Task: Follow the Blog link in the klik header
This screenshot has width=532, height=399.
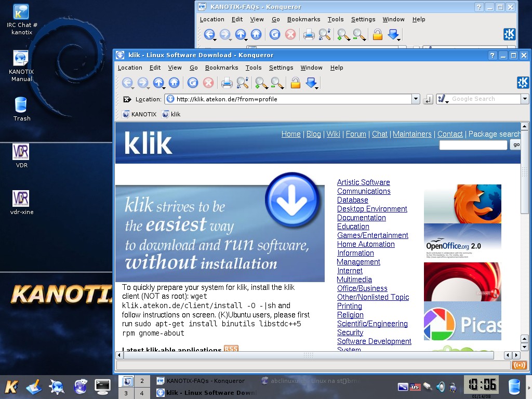Action: pos(313,134)
